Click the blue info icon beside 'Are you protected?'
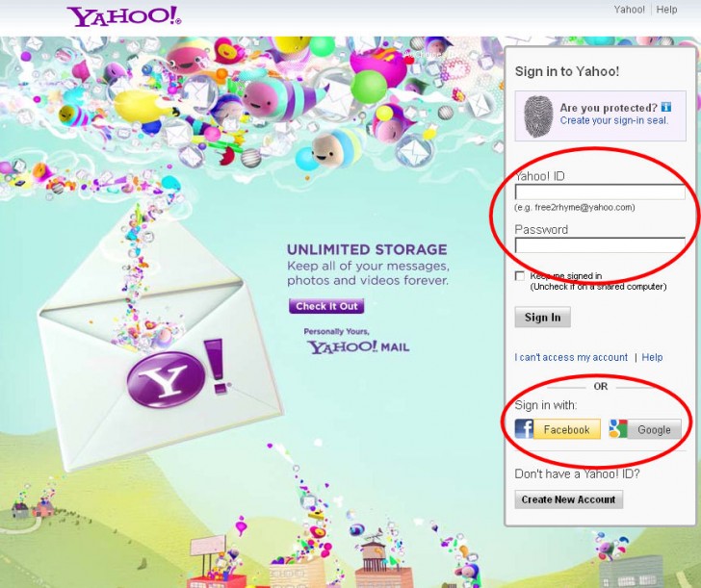Screen dimensions: 701x588 click(x=665, y=107)
